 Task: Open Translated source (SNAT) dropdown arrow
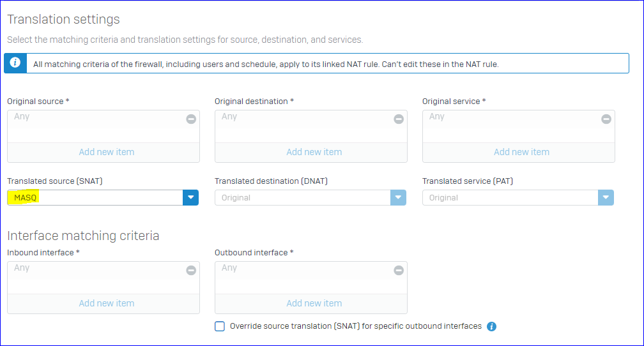point(190,197)
